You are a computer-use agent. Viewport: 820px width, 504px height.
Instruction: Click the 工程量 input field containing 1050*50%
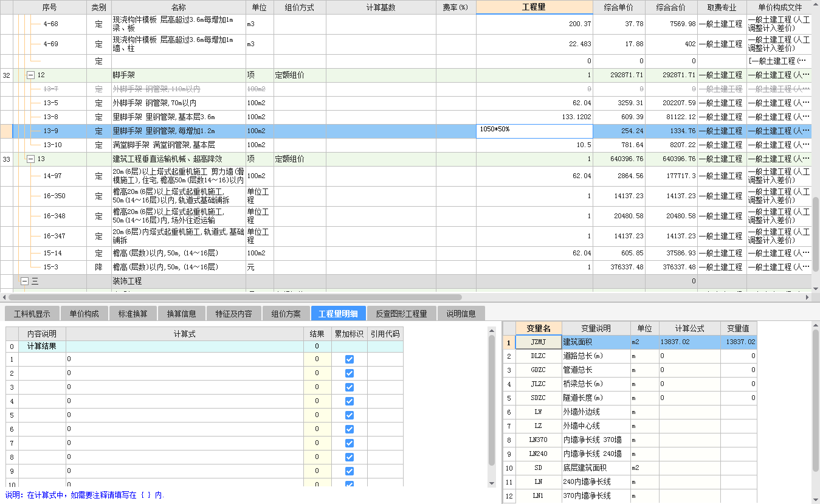tap(534, 131)
